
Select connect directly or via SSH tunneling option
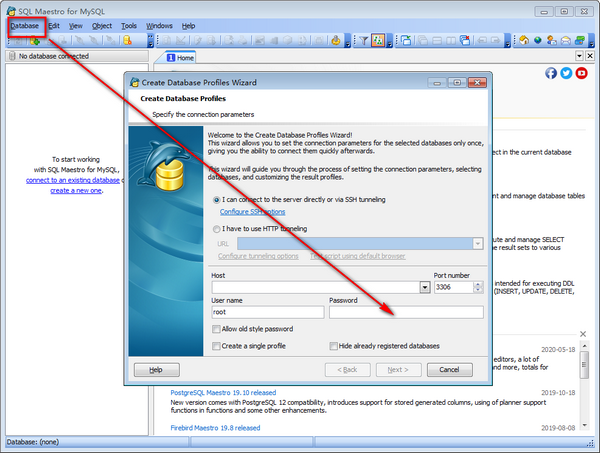pyautogui.click(x=217, y=200)
